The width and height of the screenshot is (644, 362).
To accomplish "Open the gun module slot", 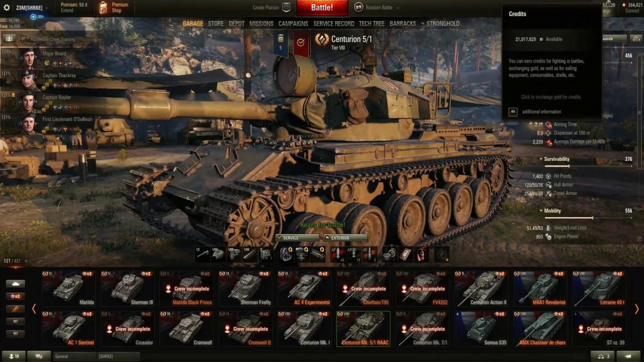I will [203, 254].
